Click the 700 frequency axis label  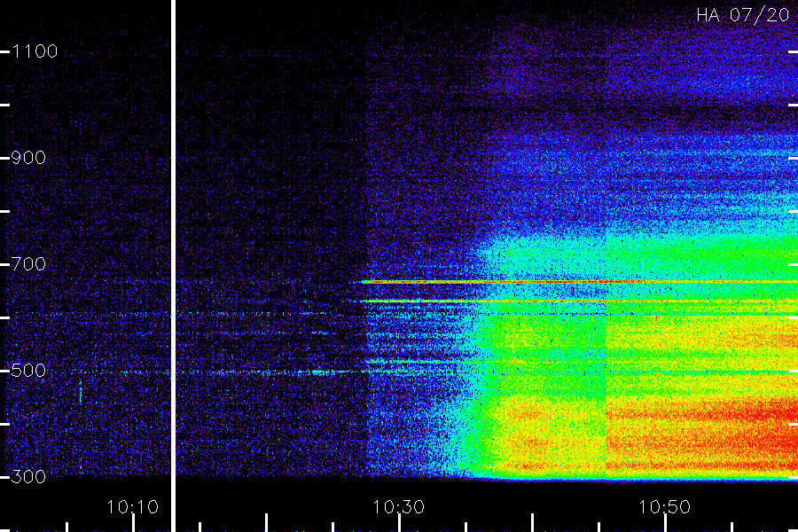coord(28,264)
